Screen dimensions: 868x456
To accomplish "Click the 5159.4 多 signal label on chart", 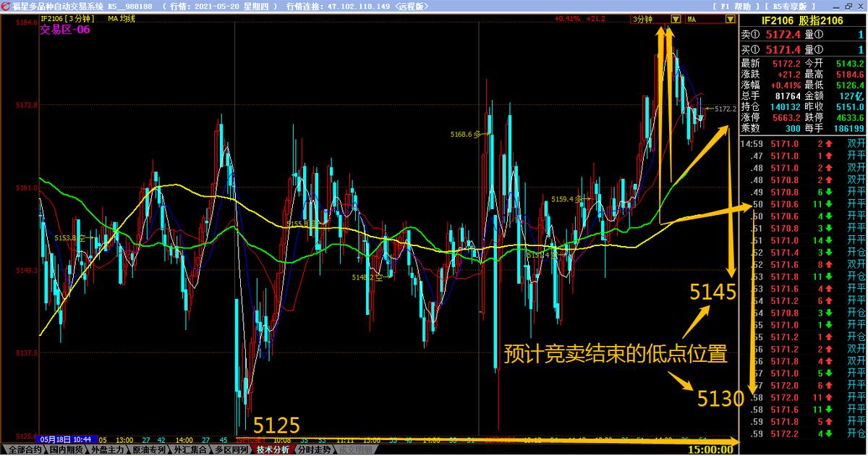I will click(x=566, y=198).
